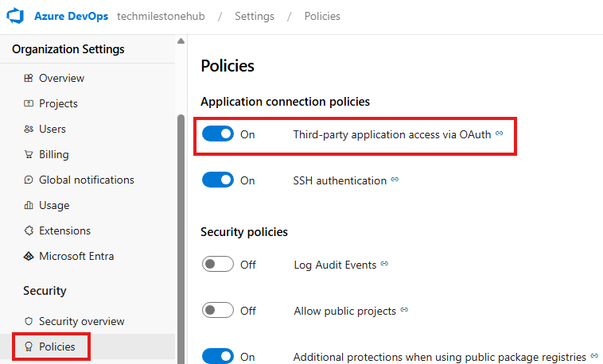Toggle Third-party application access via OAuth
The height and width of the screenshot is (364, 603).
tap(218, 134)
